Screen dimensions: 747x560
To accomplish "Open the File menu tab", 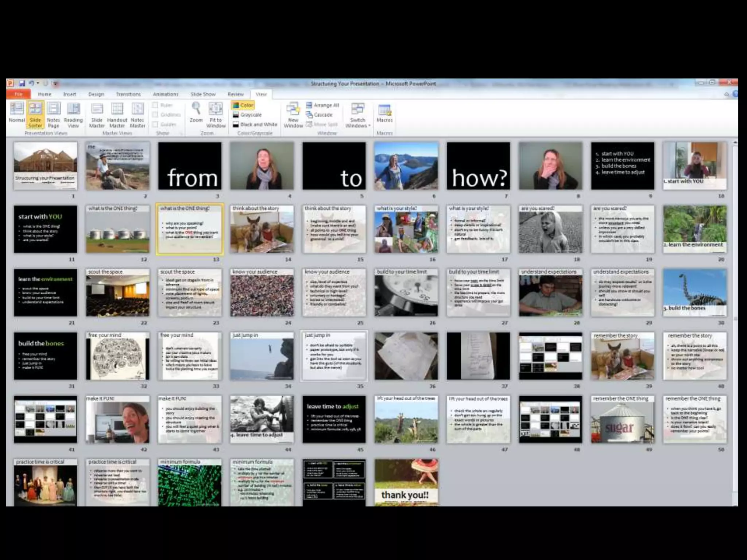I will click(18, 94).
